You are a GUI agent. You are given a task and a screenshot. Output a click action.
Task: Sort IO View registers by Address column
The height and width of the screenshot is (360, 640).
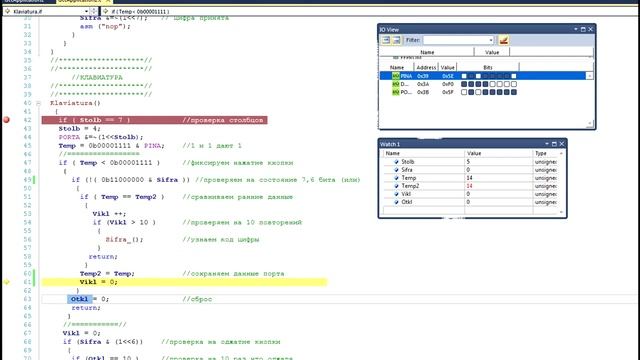[x=426, y=67]
